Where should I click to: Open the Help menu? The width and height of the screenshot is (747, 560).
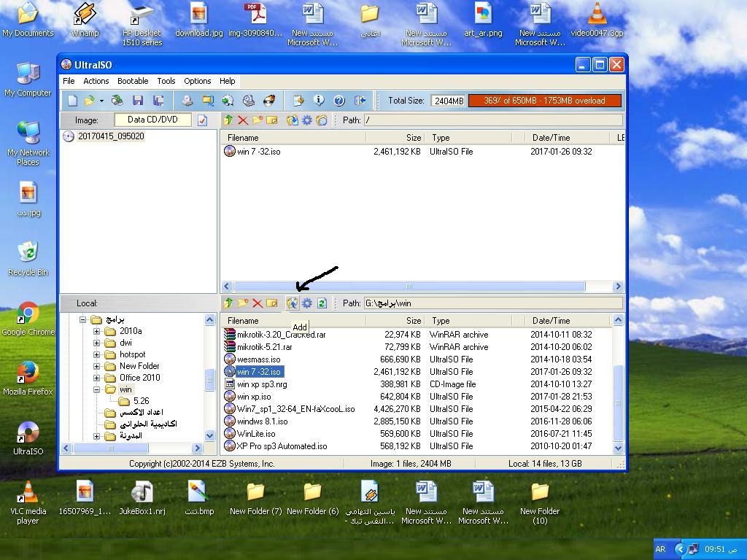point(228,81)
